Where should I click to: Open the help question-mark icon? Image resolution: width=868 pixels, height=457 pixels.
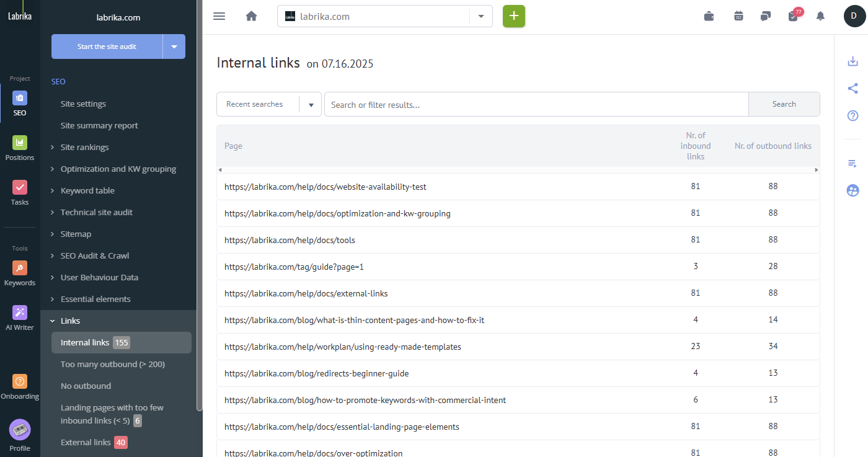(x=852, y=116)
